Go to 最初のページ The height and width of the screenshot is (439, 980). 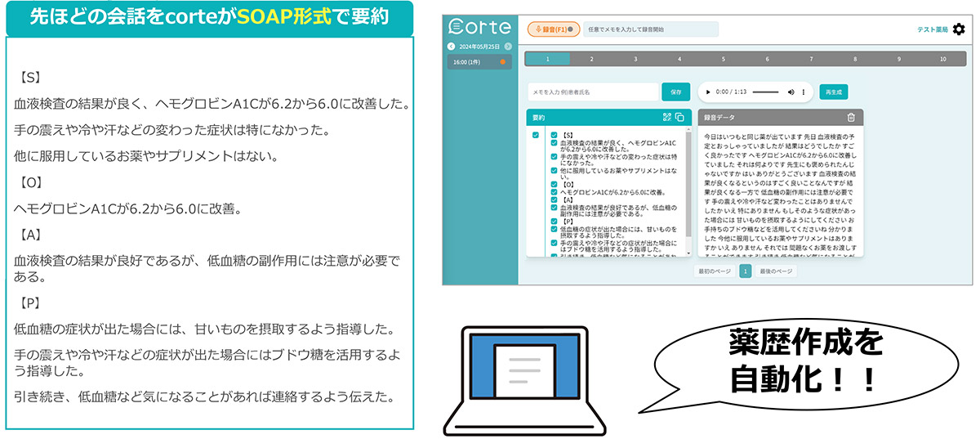[x=714, y=271]
